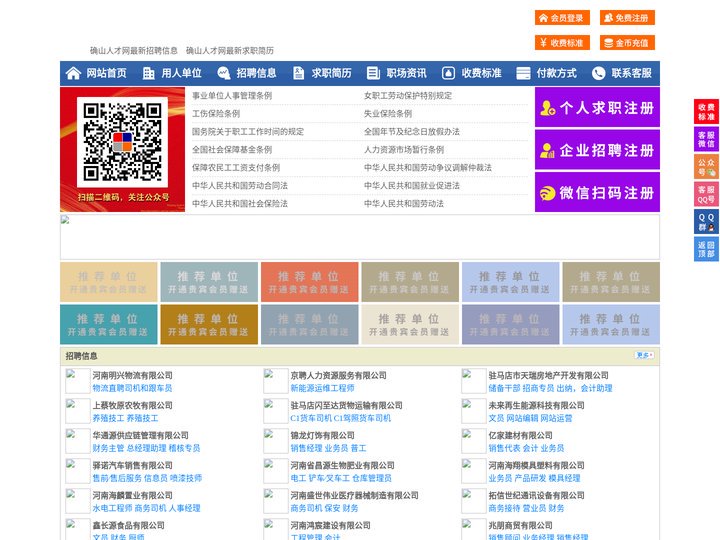Open company 河南明兴物流有限公司
This screenshot has height=540, width=720.
pyautogui.click(x=132, y=375)
